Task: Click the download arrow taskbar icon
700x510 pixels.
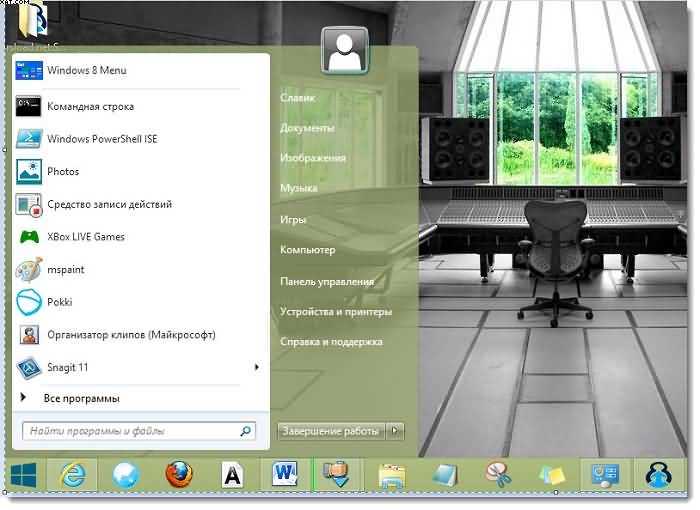Action: click(336, 475)
